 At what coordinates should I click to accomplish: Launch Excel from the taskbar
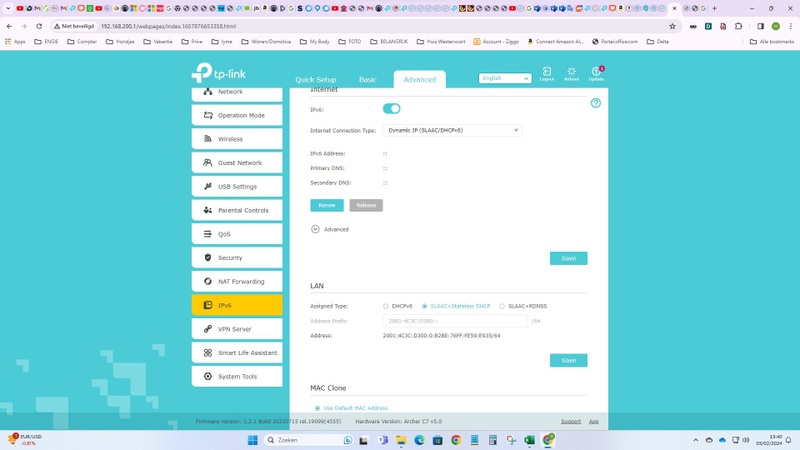529,440
